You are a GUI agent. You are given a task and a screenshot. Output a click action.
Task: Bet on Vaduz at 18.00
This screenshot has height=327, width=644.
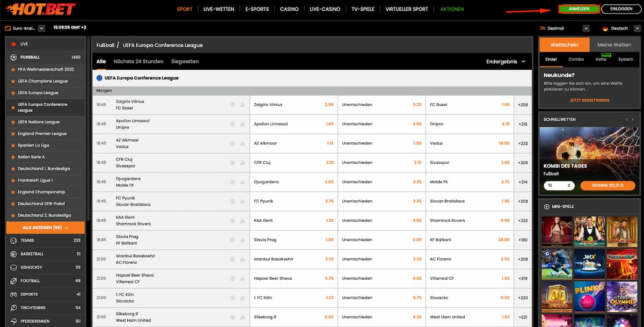pos(470,143)
